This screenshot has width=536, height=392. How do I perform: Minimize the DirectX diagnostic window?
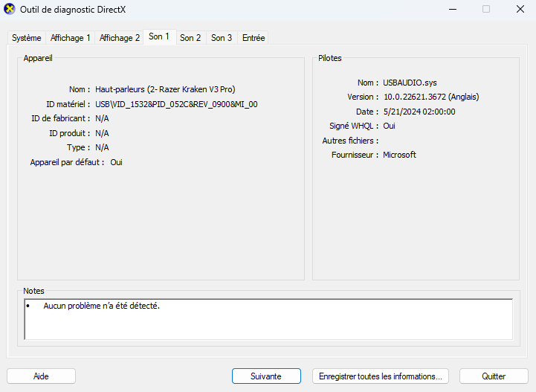[x=452, y=10]
